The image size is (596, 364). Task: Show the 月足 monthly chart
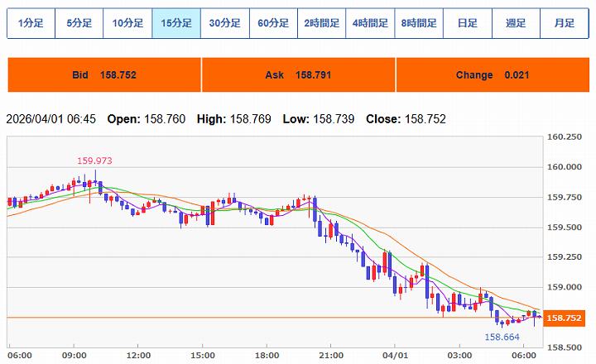click(564, 23)
